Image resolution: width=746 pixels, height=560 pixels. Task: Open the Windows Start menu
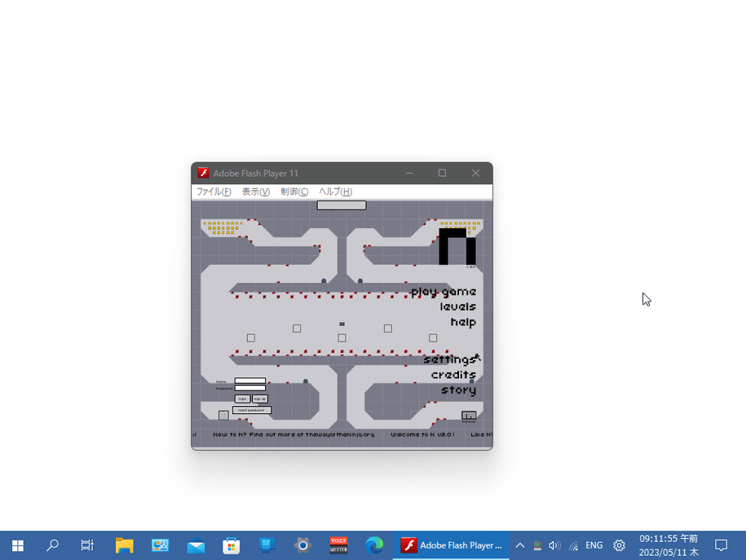[x=18, y=545]
